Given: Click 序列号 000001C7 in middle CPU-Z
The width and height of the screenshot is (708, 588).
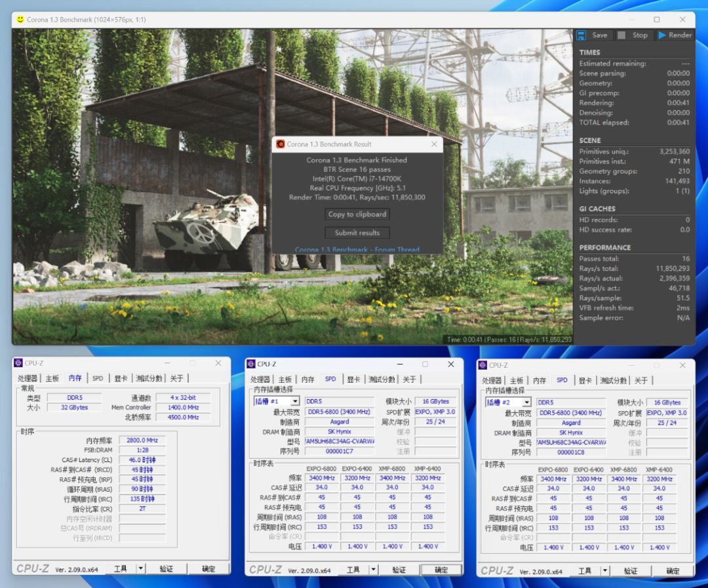Looking at the screenshot, I should 340,451.
